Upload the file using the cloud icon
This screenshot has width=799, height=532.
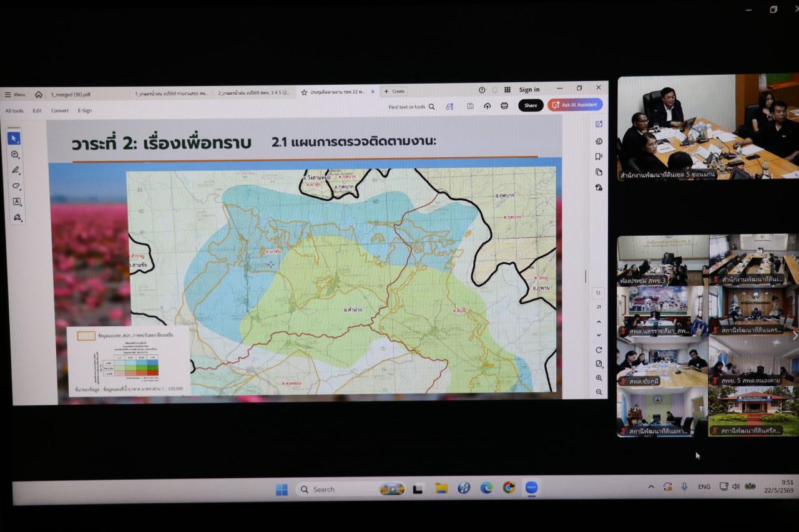click(x=487, y=106)
